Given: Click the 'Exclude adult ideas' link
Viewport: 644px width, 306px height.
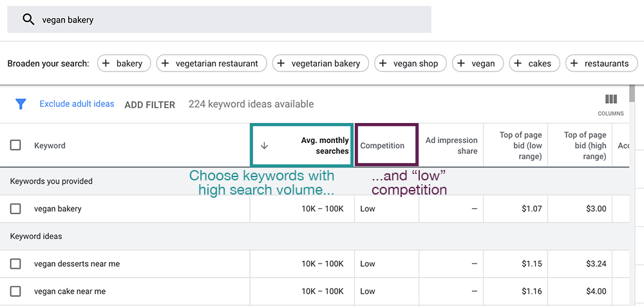Looking at the screenshot, I should [77, 104].
